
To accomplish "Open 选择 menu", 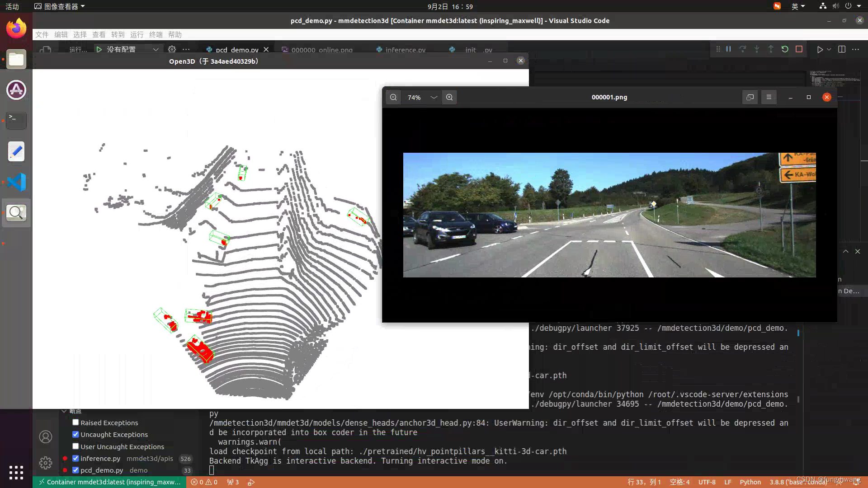I will [x=80, y=35].
